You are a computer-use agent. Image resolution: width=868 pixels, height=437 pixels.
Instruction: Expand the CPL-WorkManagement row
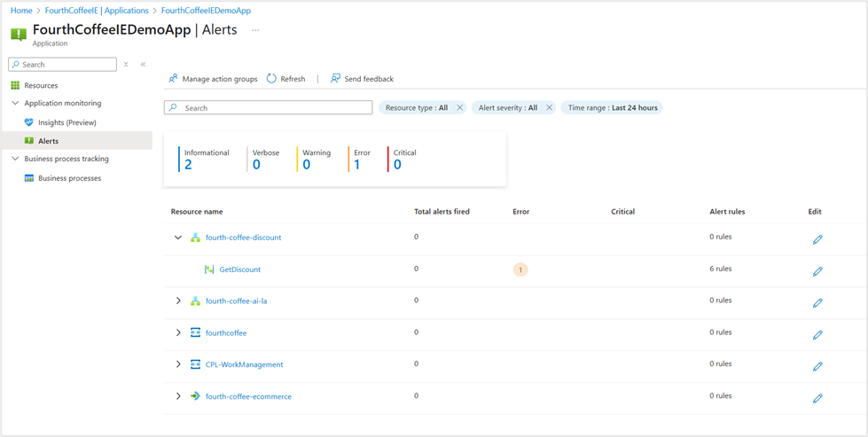178,364
